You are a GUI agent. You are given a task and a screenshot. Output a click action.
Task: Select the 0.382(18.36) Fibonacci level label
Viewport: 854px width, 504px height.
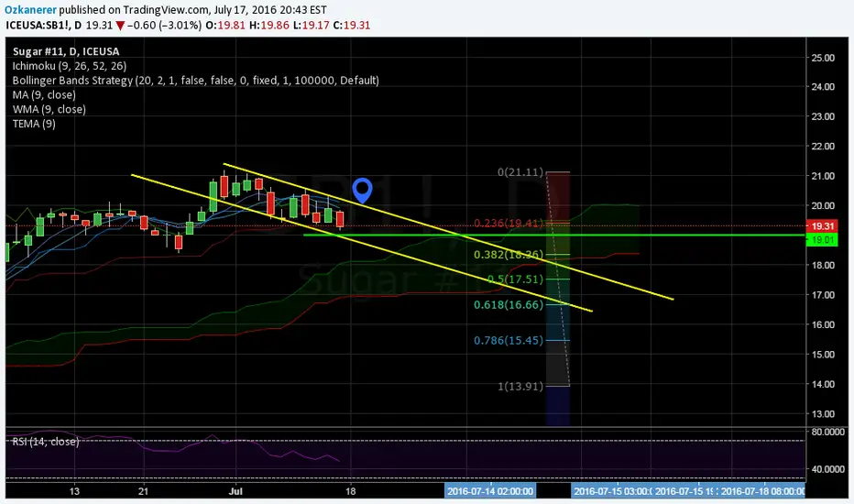[x=509, y=255]
